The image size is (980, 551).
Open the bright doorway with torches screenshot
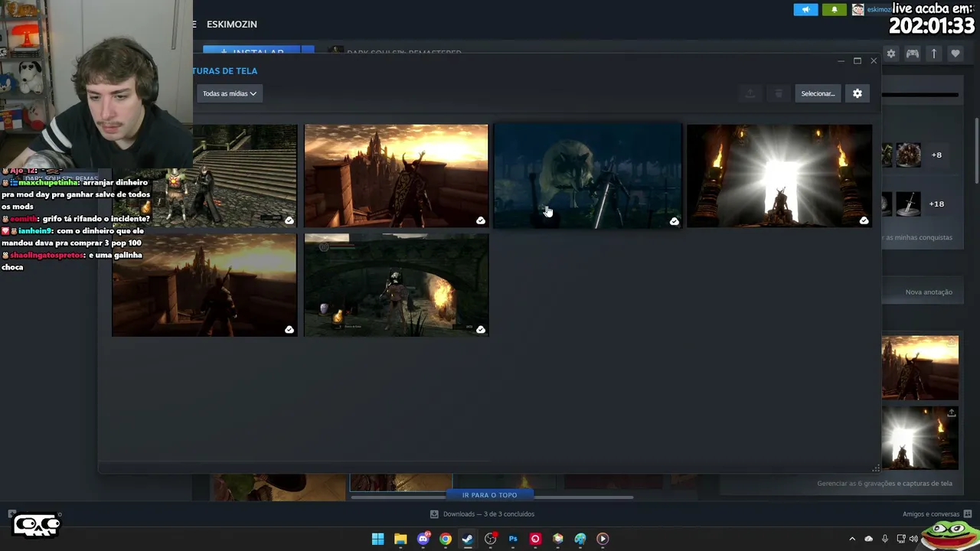(779, 175)
